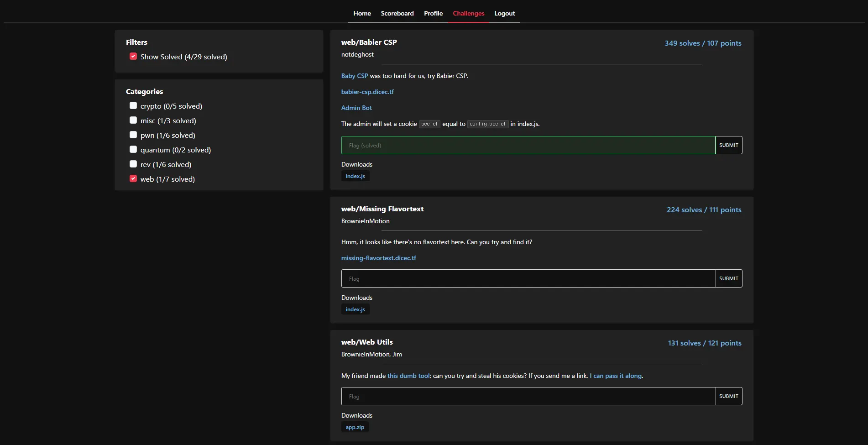Visit the babier-csp.dicec.tf link

(367, 92)
